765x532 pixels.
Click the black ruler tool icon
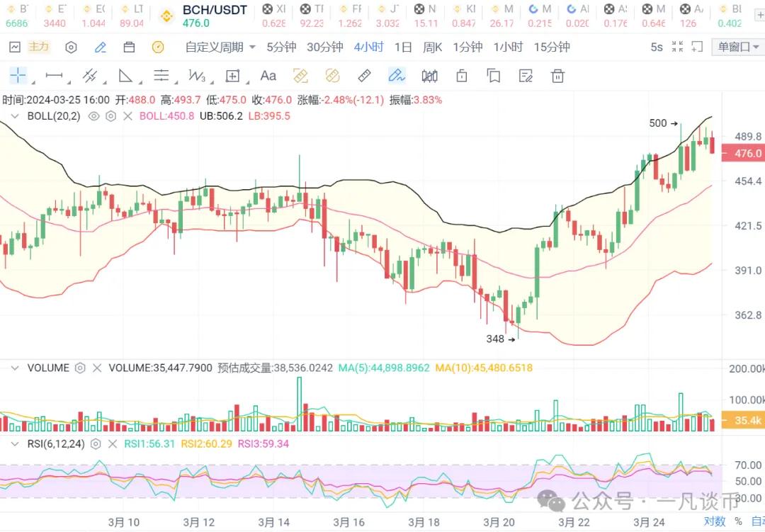pyautogui.click(x=365, y=76)
